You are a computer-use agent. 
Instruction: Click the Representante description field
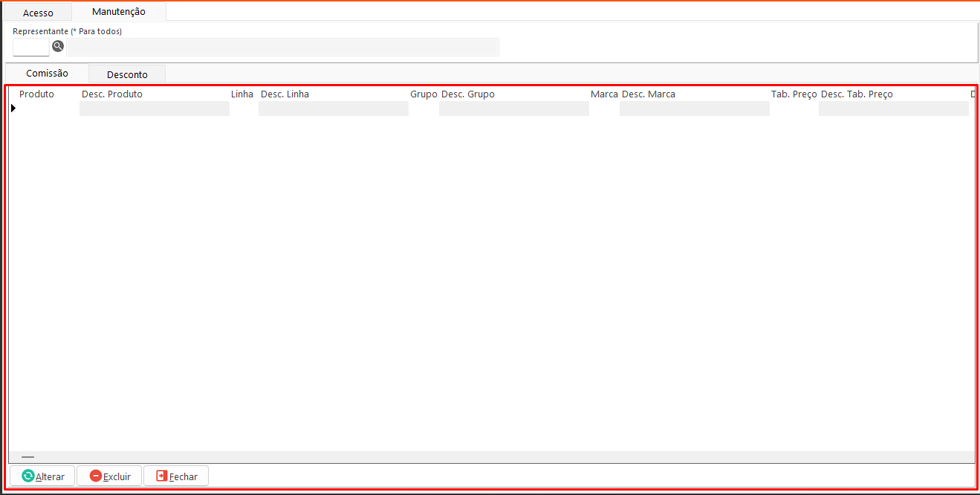pos(282,48)
